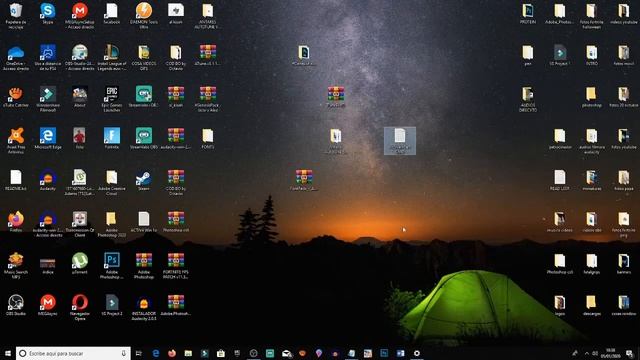Select the INTRO folder icon

[x=592, y=55]
